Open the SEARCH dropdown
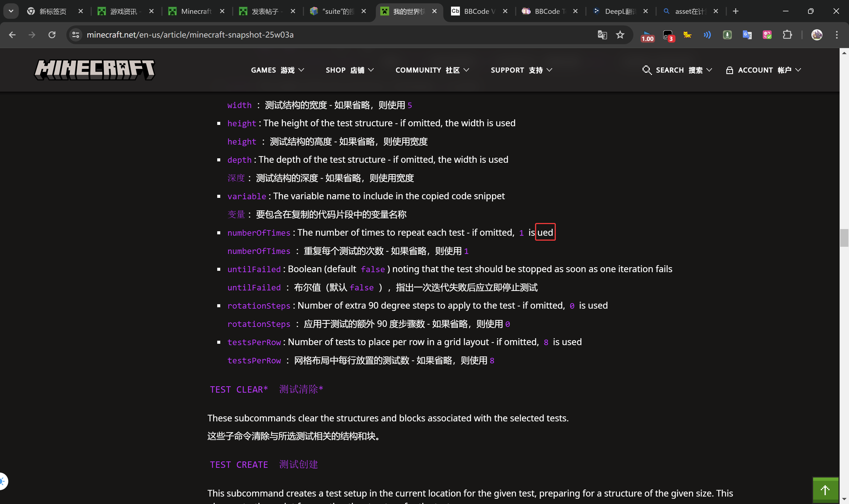Screen dimensions: 849x504 [x=677, y=70]
